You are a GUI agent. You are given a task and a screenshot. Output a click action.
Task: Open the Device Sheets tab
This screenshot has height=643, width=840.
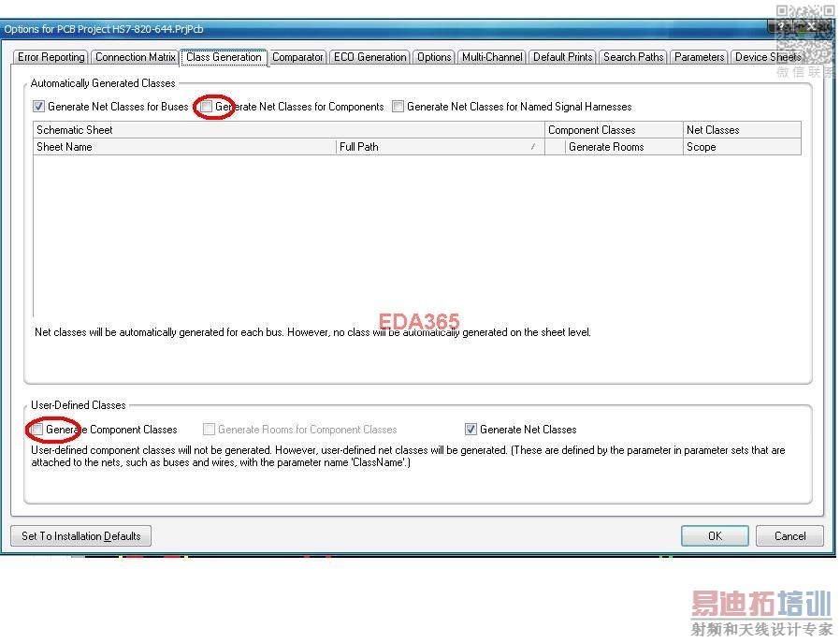(768, 57)
